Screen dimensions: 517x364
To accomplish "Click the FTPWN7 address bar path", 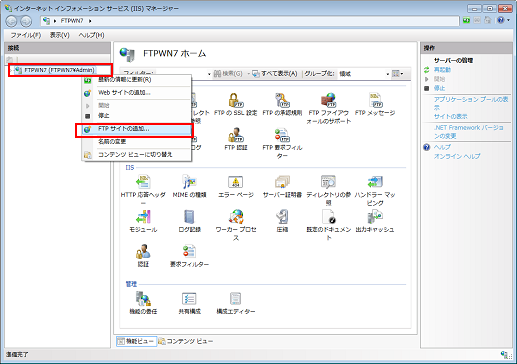I will (72, 21).
